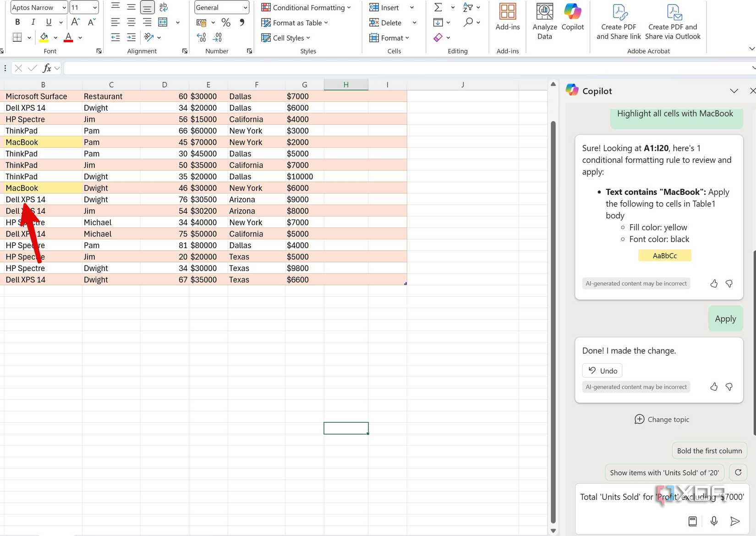
Task: Undo the change made by Copilot
Action: pos(602,370)
